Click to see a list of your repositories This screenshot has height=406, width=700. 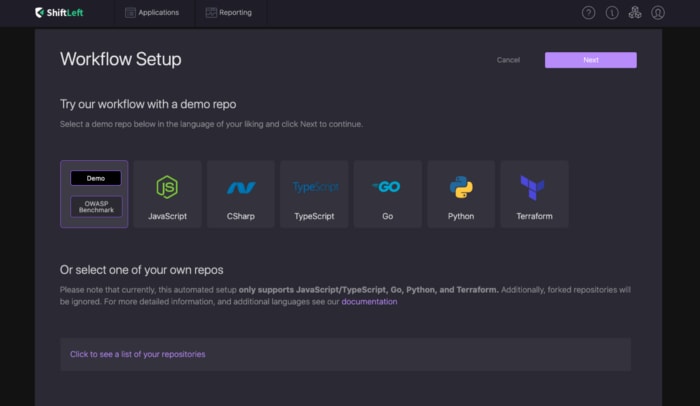click(x=346, y=354)
